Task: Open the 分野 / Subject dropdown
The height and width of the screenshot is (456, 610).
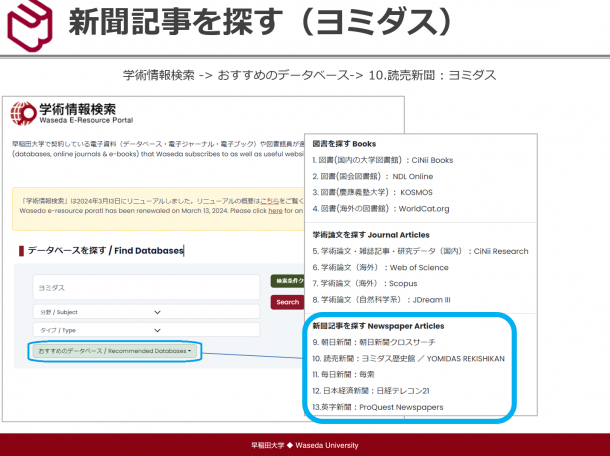Action: pyautogui.click(x=146, y=312)
